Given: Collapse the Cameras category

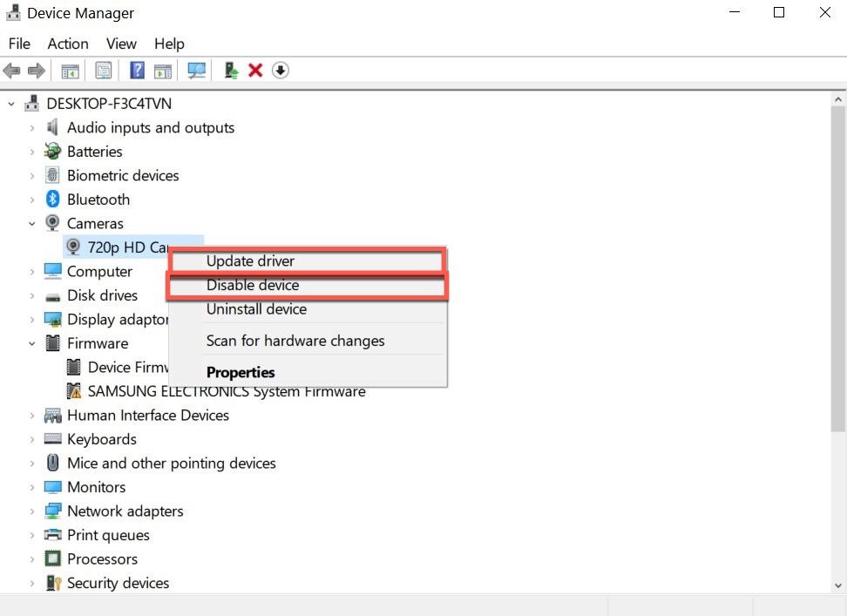Looking at the screenshot, I should pos(32,224).
